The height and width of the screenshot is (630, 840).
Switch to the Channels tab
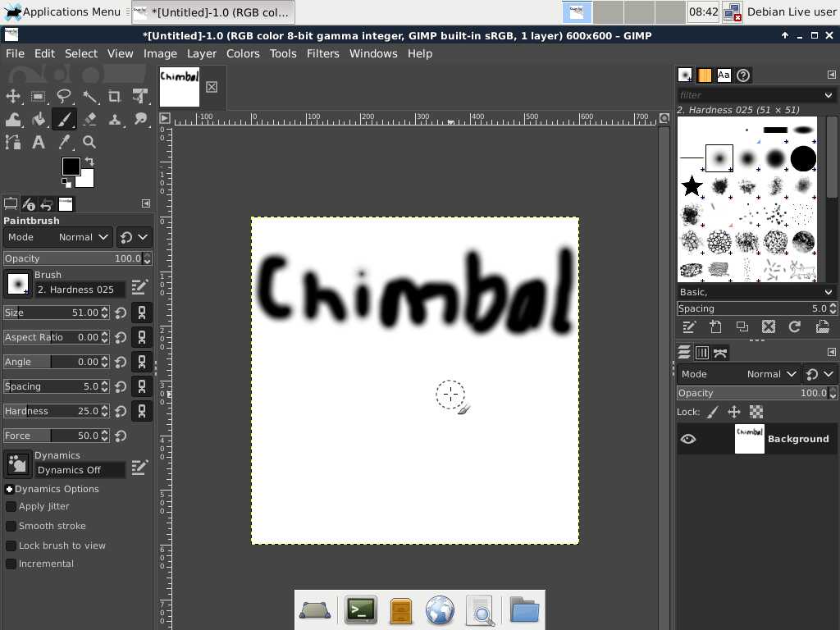[x=702, y=353]
